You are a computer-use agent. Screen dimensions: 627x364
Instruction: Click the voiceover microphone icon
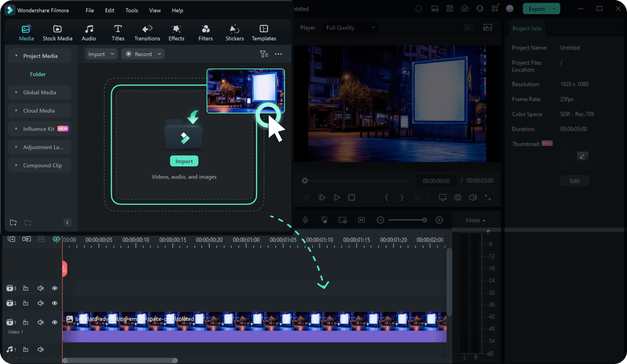(x=305, y=220)
